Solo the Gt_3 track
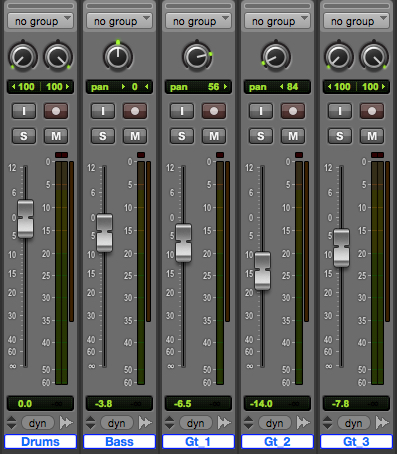Screen dimensions: 397x454 tap(340, 136)
